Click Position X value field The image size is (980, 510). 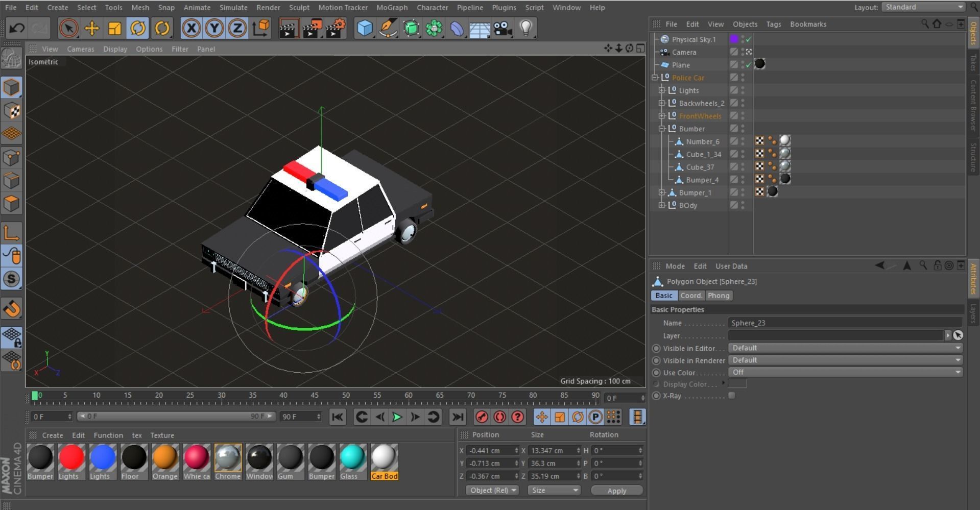(x=492, y=450)
